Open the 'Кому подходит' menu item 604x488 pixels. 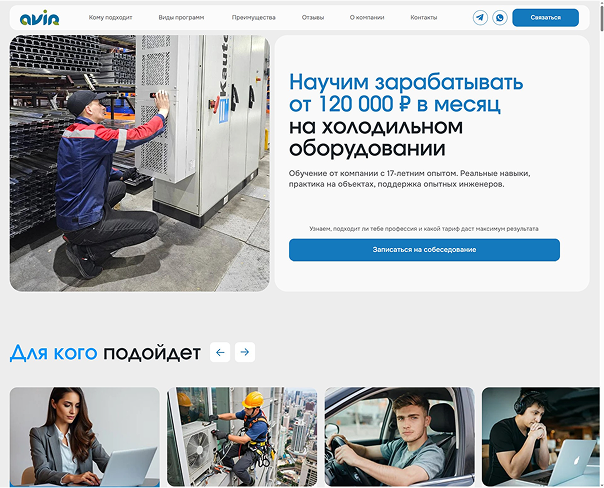coord(110,18)
